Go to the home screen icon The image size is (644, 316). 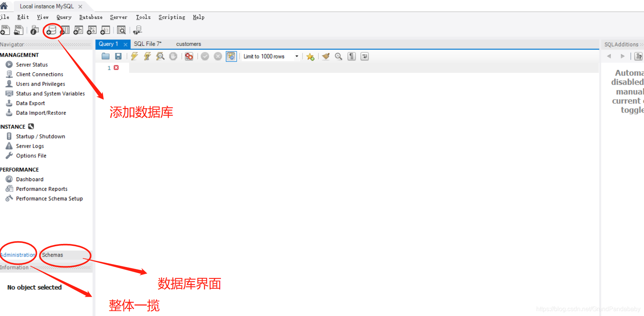[4, 5]
